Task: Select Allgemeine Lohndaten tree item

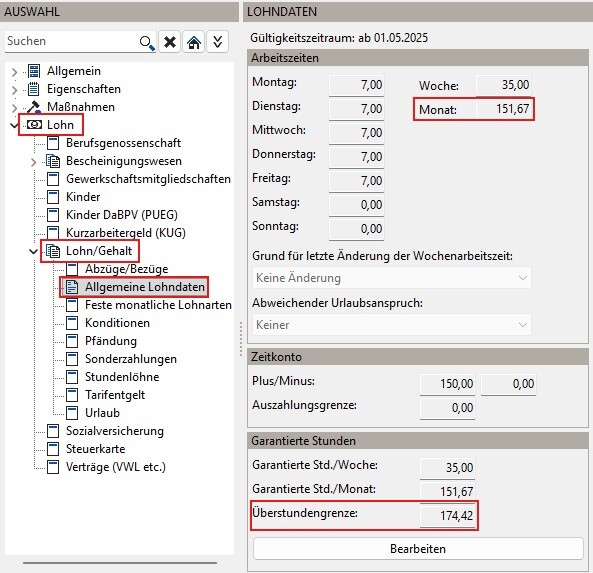Action: (x=145, y=287)
